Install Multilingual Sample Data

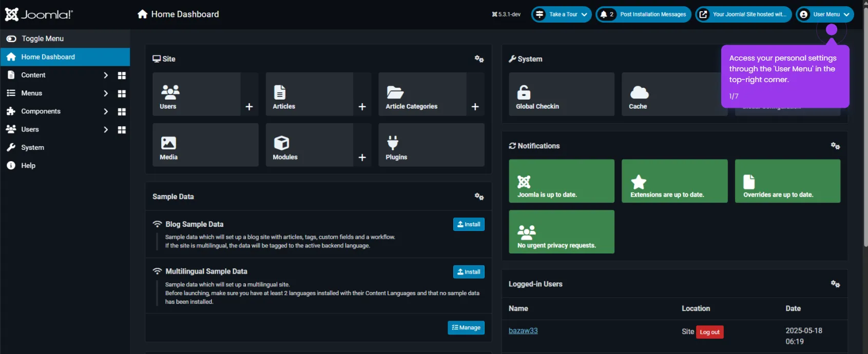point(469,272)
